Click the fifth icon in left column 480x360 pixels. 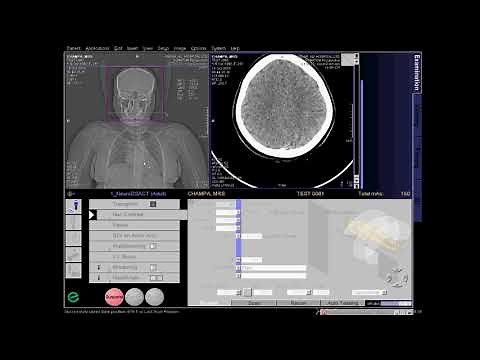[74, 270]
